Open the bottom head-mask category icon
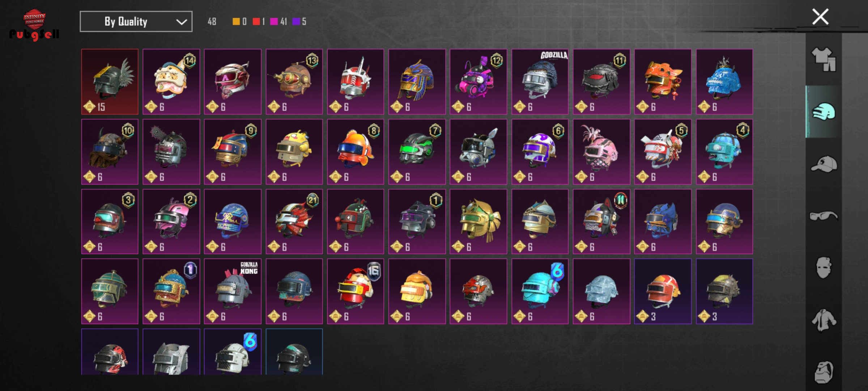Image resolution: width=868 pixels, height=391 pixels. click(824, 372)
